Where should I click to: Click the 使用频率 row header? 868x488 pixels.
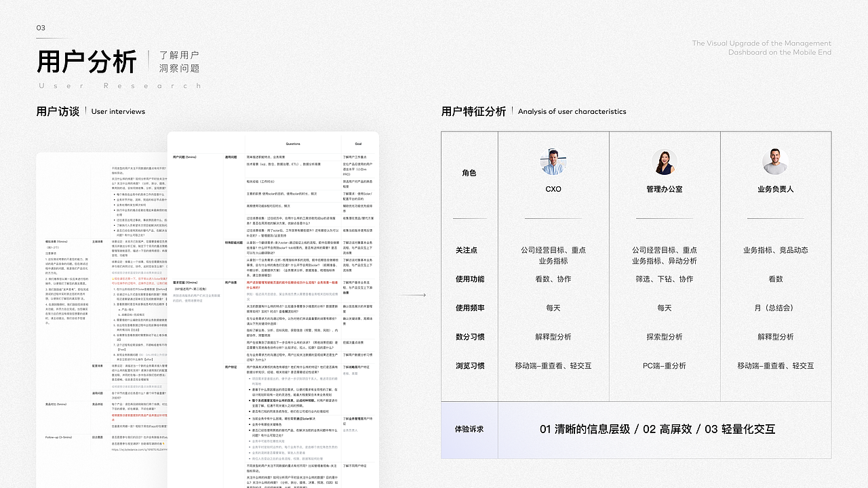[x=469, y=308]
